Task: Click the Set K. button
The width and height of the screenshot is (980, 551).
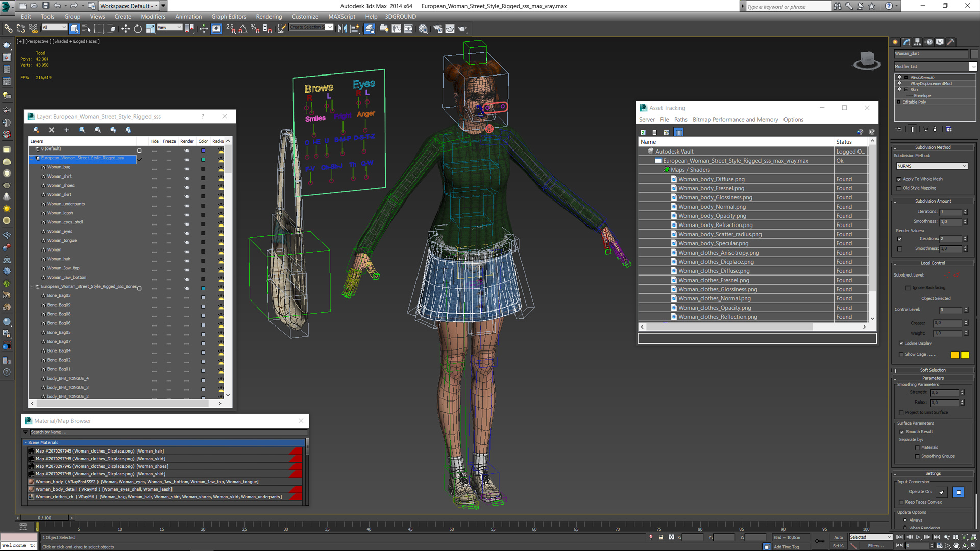Action: point(839,546)
